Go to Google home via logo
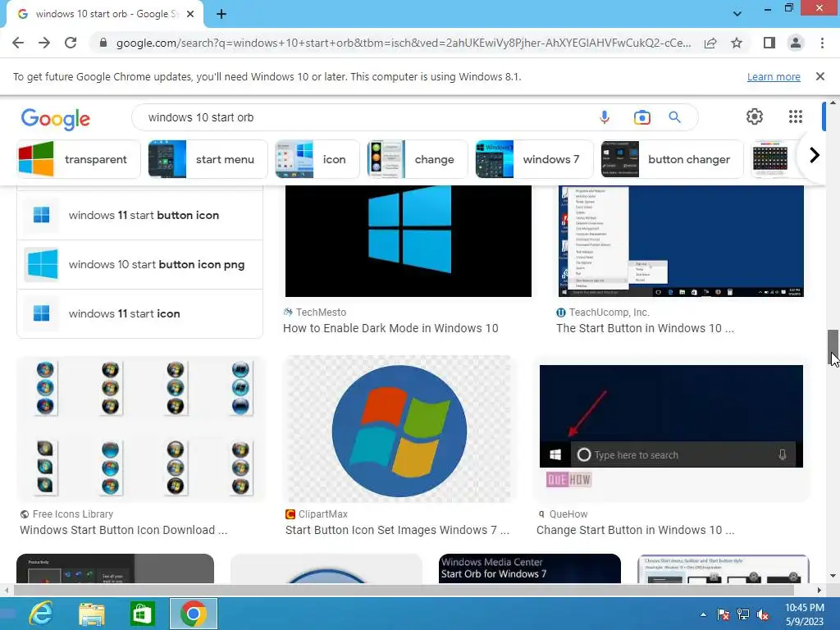This screenshot has width=840, height=630. (56, 119)
